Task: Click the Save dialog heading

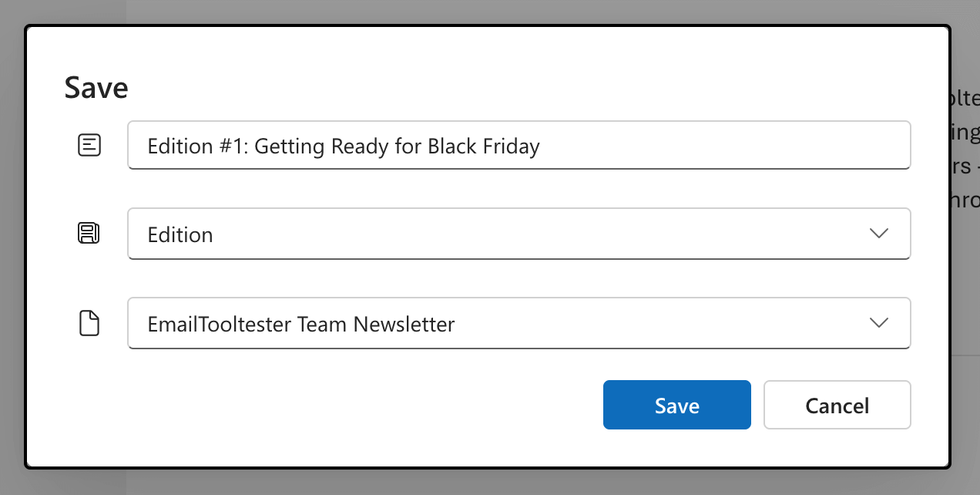Action: click(x=96, y=87)
